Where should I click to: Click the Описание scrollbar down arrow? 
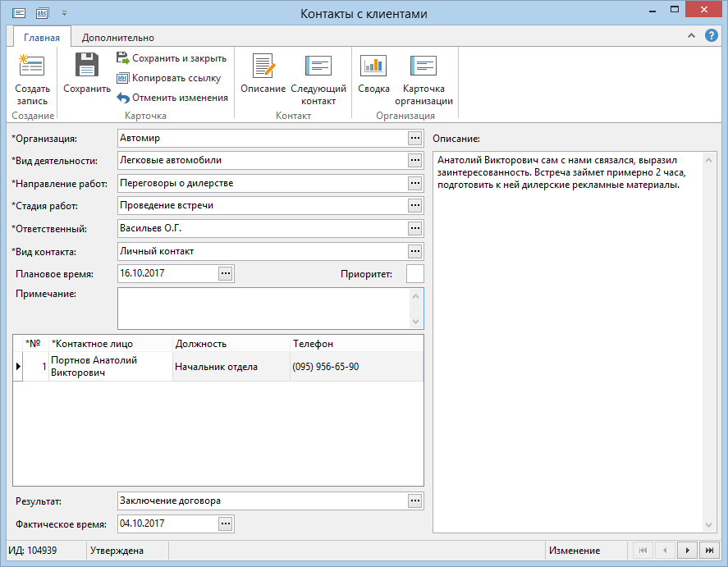click(x=708, y=525)
